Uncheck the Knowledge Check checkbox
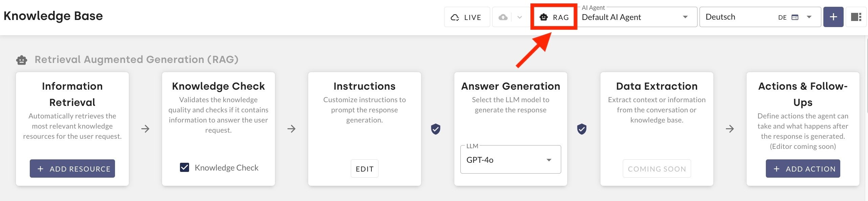 point(184,167)
